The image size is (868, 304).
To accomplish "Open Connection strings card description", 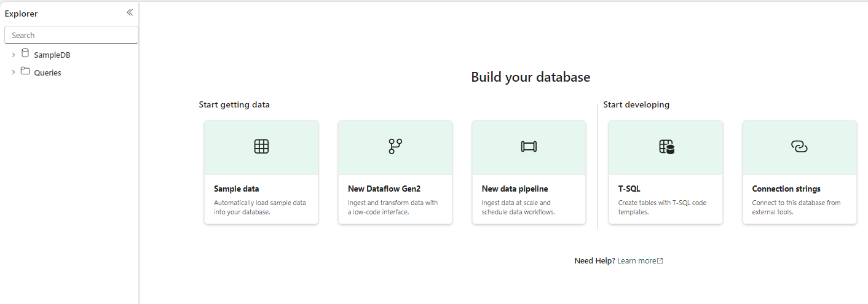I will tap(796, 207).
